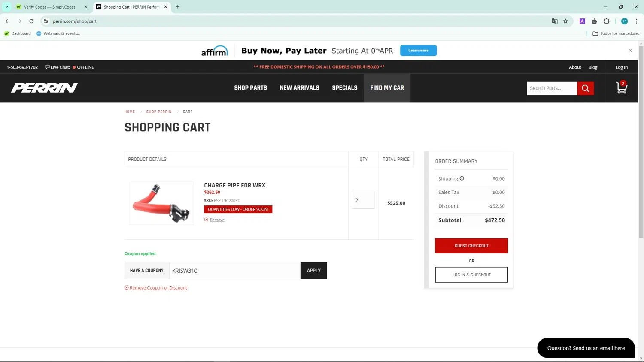Viewport: 644px width, 362px height.
Task: Click the red search magnifier button
Action: pos(586,88)
